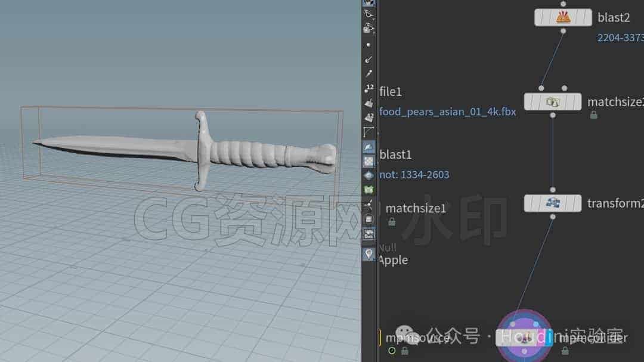This screenshot has height=362, width=644.
Task: Click the pin icon in viewport toolbar
Action: point(369,254)
